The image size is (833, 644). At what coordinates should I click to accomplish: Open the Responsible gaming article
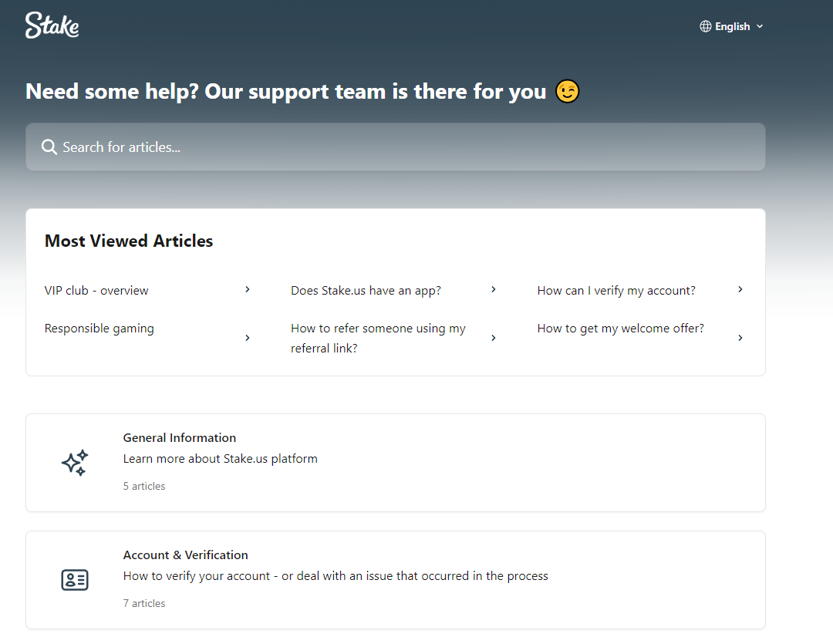click(99, 329)
